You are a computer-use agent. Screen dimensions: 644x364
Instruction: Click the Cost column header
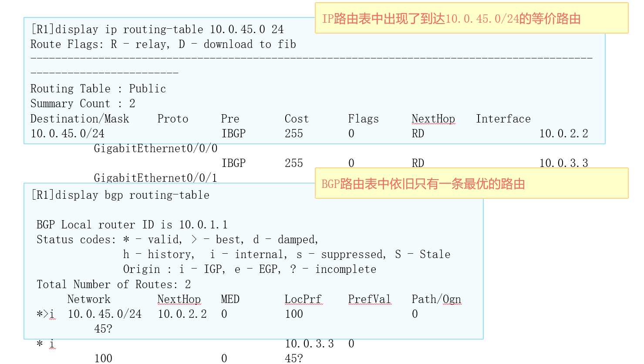(x=297, y=119)
